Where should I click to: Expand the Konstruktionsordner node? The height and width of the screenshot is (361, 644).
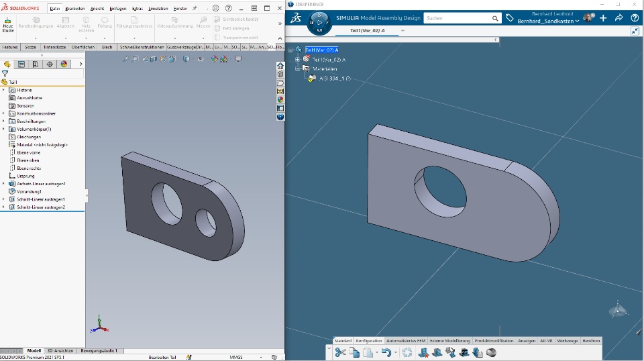4,113
